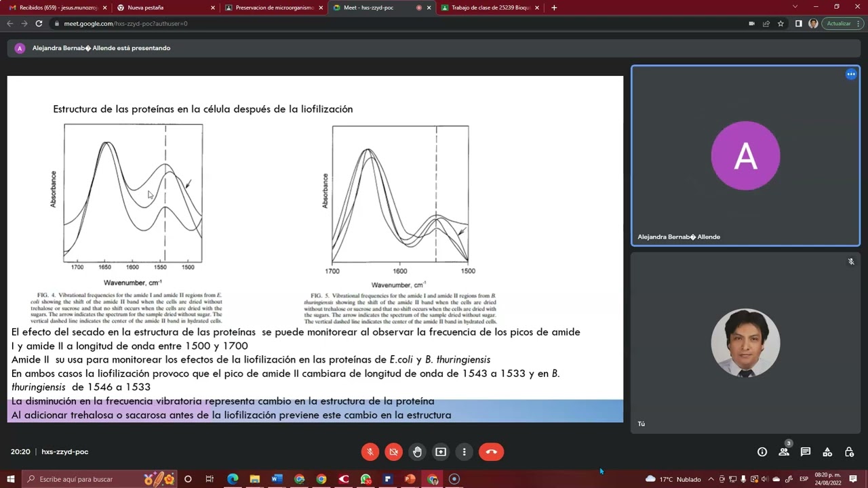Open Windows Start menu
The height and width of the screenshot is (488, 868).
[x=11, y=479]
